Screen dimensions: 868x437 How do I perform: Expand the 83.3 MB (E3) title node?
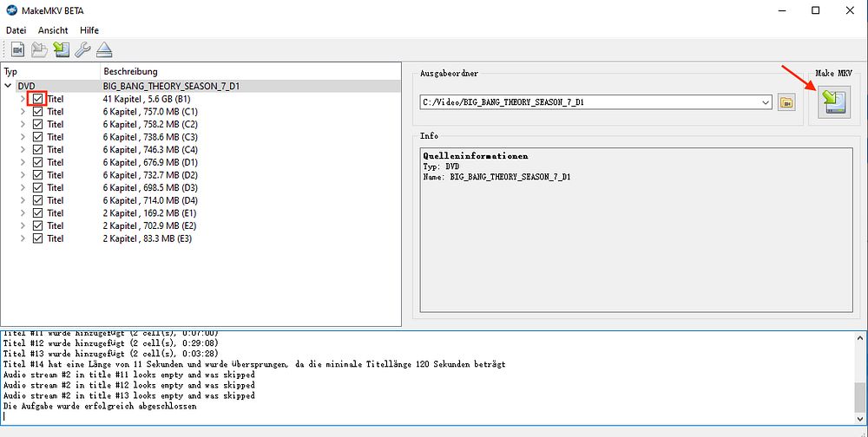click(x=23, y=239)
